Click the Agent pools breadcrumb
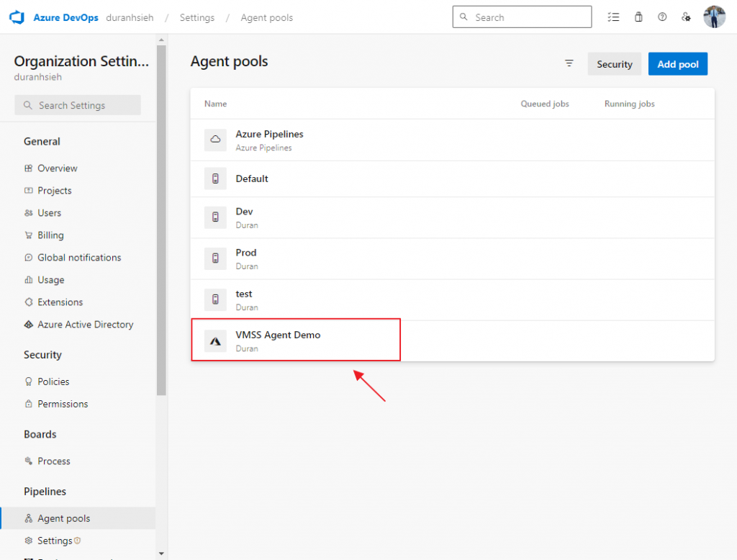737x560 pixels. pyautogui.click(x=266, y=17)
